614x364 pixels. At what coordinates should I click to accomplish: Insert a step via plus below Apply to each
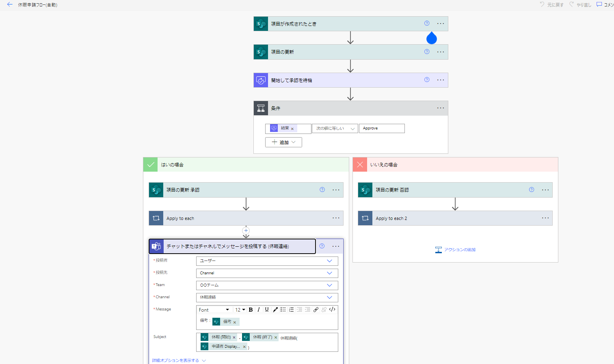click(246, 230)
